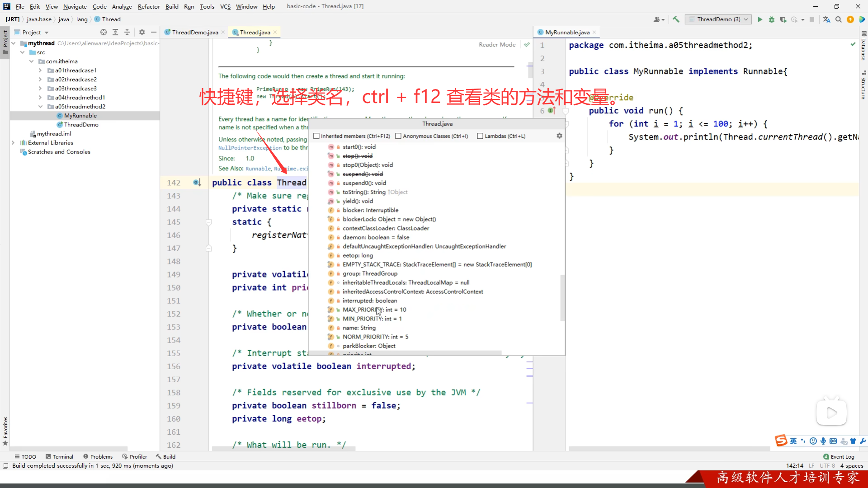Click Select Opened File target icon
868x488 pixels.
(104, 32)
